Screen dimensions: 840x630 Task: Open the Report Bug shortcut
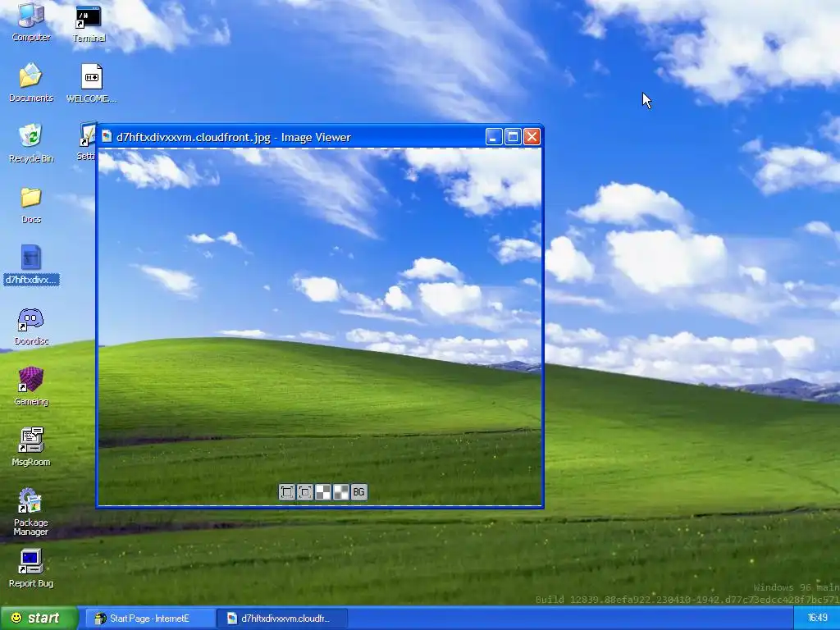[31, 568]
